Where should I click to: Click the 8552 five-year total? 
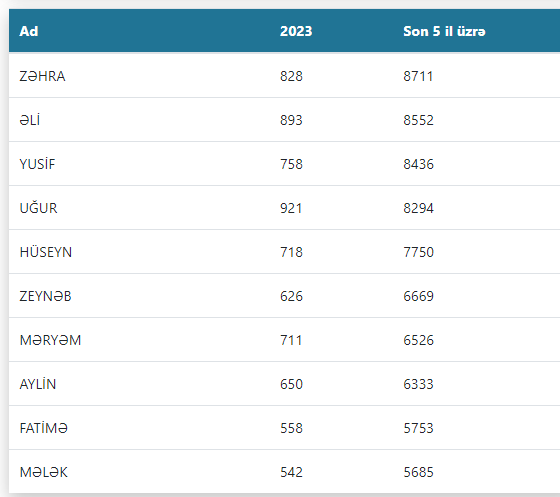(x=419, y=120)
